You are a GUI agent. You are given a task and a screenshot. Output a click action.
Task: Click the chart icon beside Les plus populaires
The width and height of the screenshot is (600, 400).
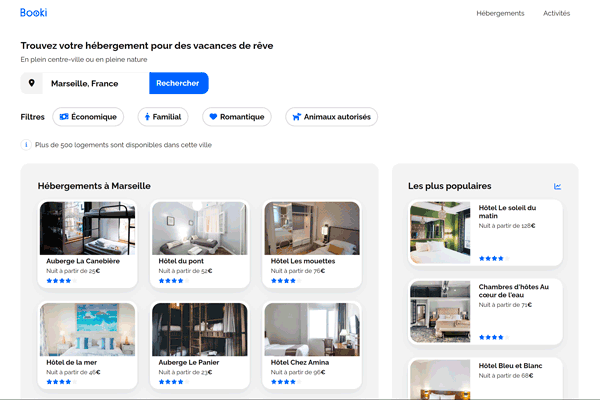(558, 186)
